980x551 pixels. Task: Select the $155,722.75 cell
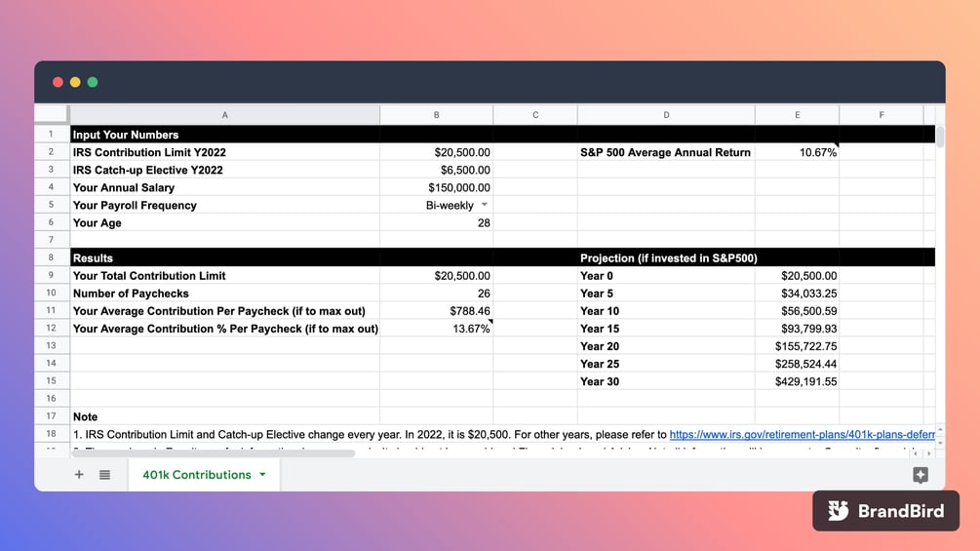(x=797, y=346)
